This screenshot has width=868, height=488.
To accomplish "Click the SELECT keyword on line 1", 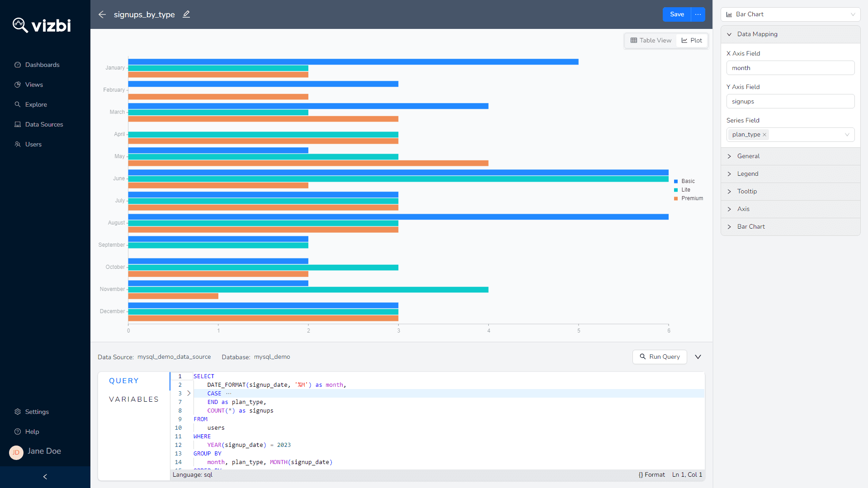I will [204, 376].
